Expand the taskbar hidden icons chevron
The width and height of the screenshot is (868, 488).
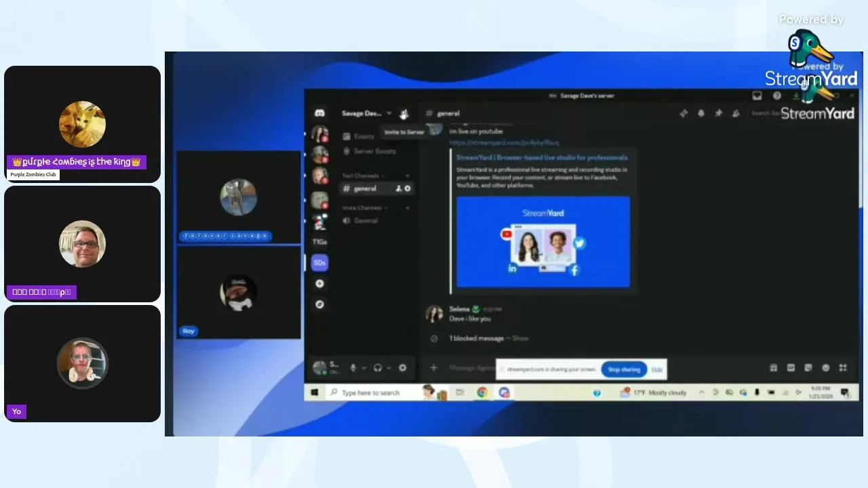(x=702, y=392)
